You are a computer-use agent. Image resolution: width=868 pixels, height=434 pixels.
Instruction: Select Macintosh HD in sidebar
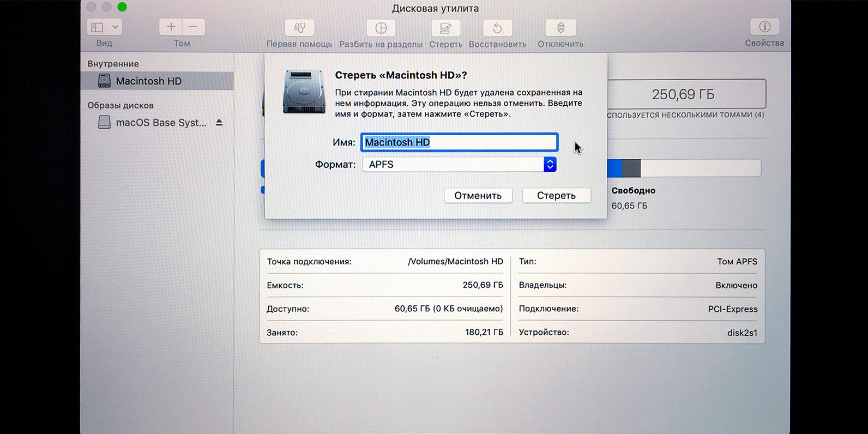click(x=157, y=81)
